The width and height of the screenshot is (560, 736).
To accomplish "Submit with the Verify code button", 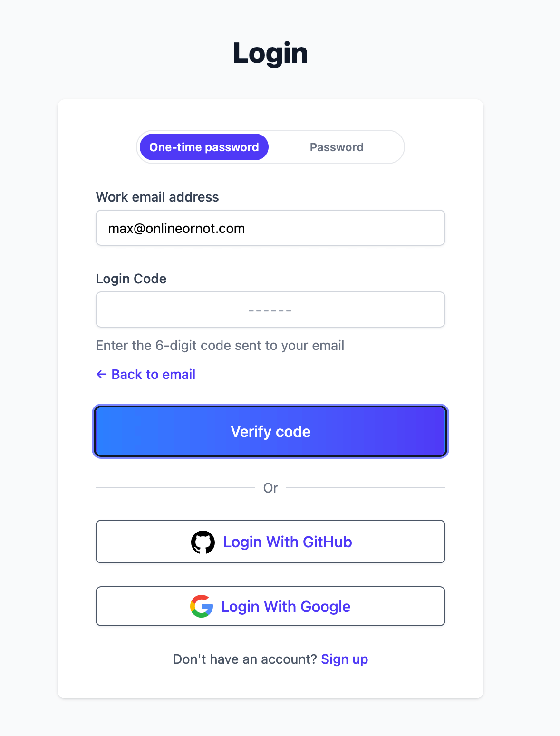I will [270, 431].
